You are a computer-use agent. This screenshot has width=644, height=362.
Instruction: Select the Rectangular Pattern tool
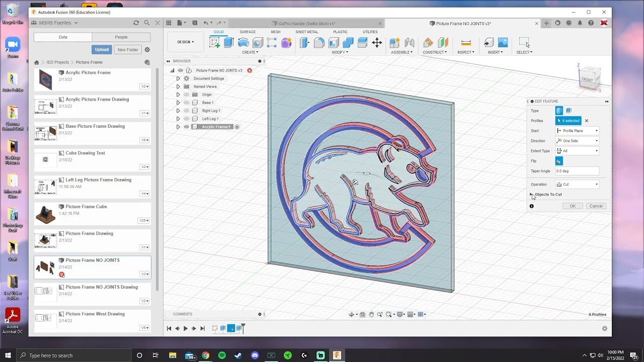click(x=272, y=43)
